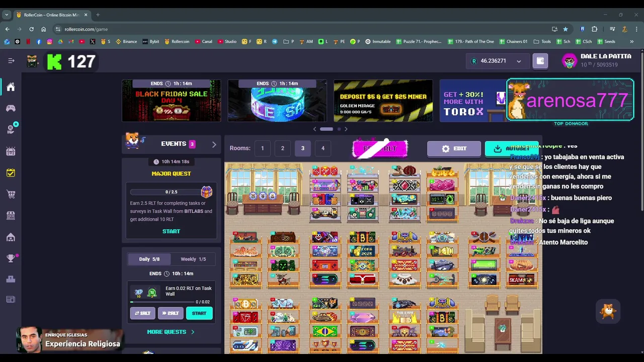The width and height of the screenshot is (644, 362).
Task: Switch to Room 2
Action: (282, 148)
